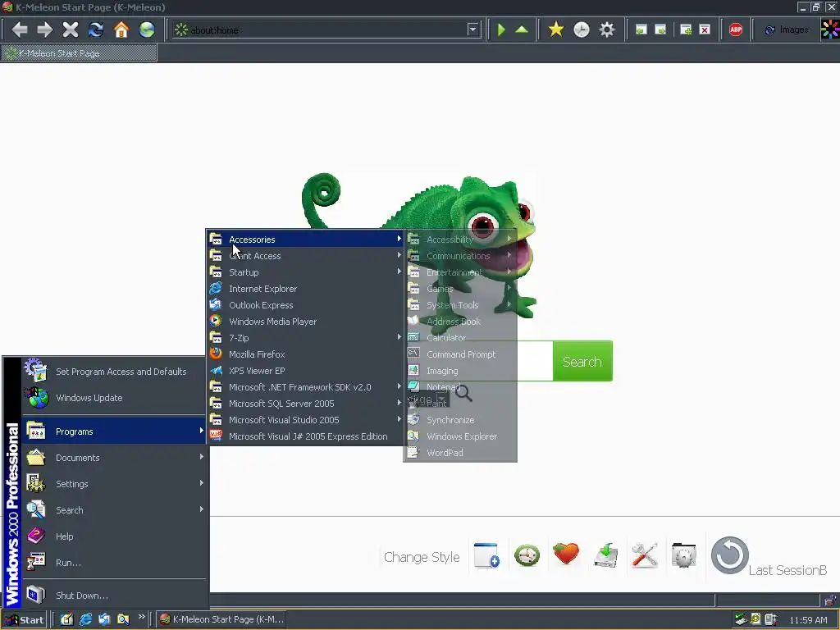Open Help from the Start menu
The width and height of the screenshot is (840, 630).
pyautogui.click(x=114, y=536)
